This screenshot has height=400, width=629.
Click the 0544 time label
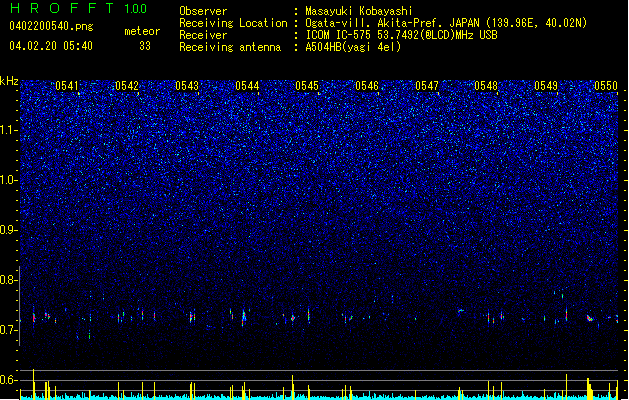[x=247, y=86]
